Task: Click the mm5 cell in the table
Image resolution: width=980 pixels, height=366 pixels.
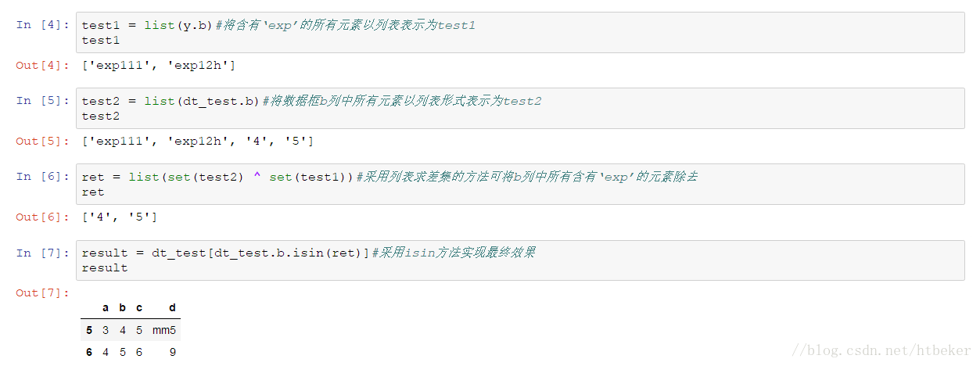Action: click(x=164, y=330)
